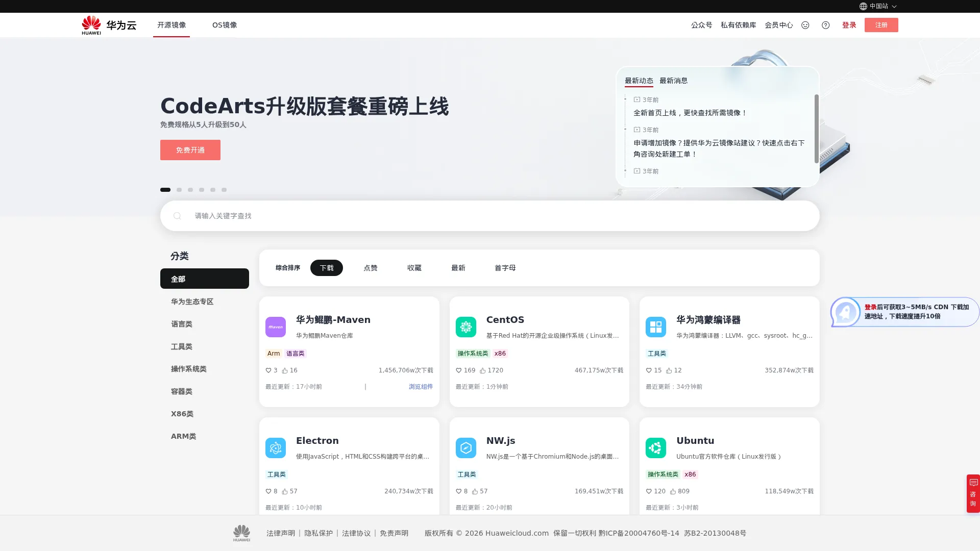Focus the 请输入关键字查找 search field

[490, 216]
